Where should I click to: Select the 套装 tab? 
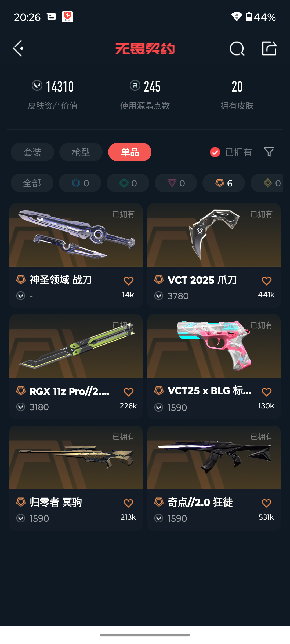(32, 152)
